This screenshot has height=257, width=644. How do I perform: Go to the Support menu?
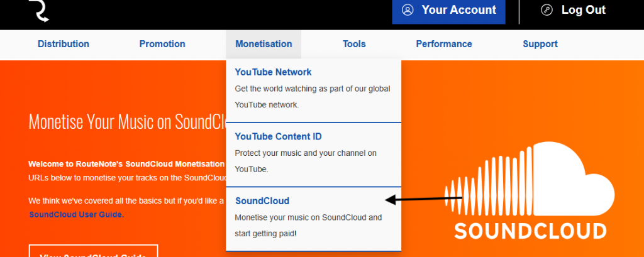pos(540,44)
